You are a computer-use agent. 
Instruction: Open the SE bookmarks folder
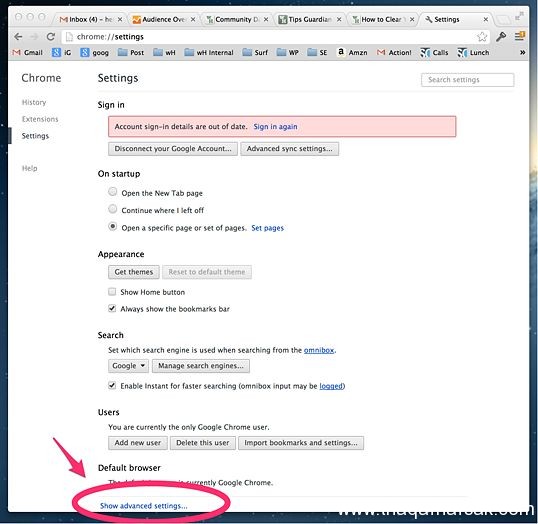coord(317,53)
